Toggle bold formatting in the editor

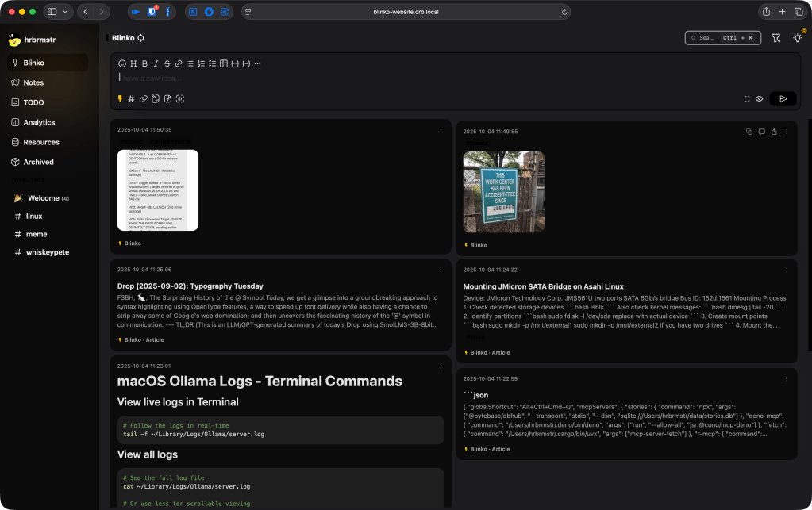144,63
